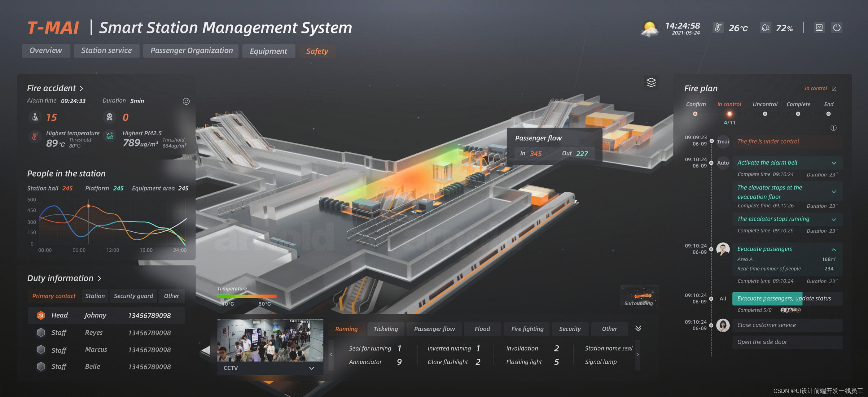Click the Temperature gradient legend bar
Screen dimensions: 868x397
(247, 296)
